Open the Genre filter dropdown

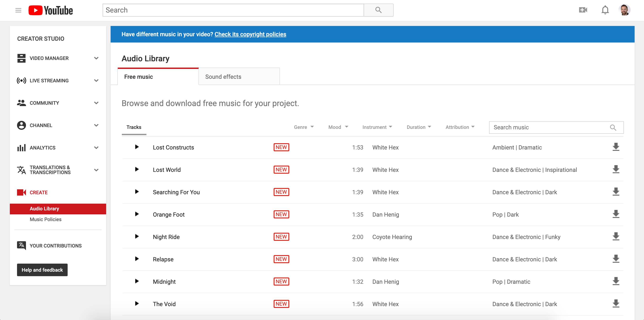(303, 127)
